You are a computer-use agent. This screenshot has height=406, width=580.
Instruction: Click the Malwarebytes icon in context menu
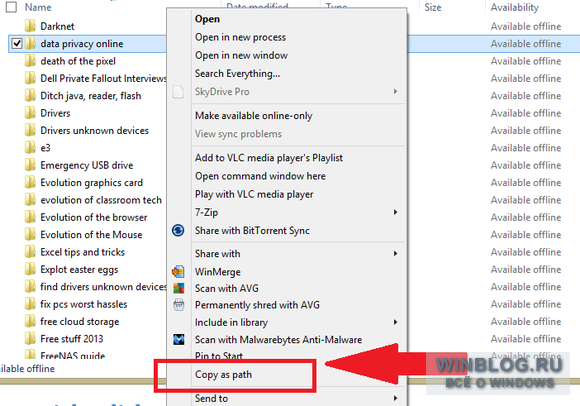[179, 339]
